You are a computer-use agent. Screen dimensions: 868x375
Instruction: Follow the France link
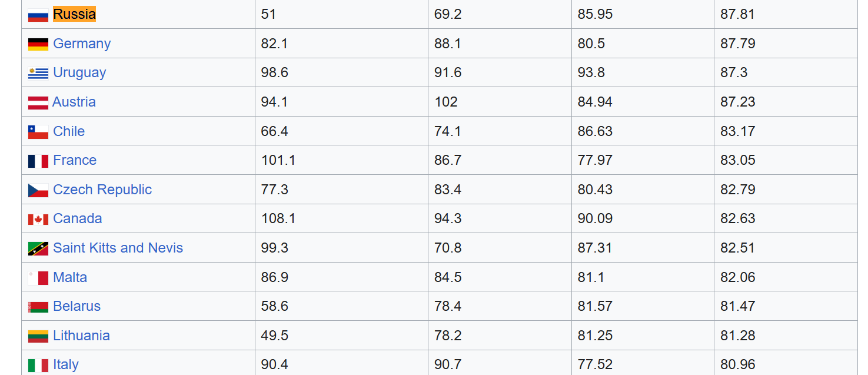pos(75,160)
